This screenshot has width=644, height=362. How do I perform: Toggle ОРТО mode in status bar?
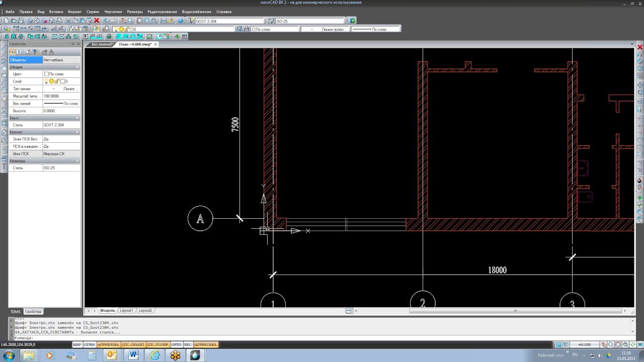point(176,344)
